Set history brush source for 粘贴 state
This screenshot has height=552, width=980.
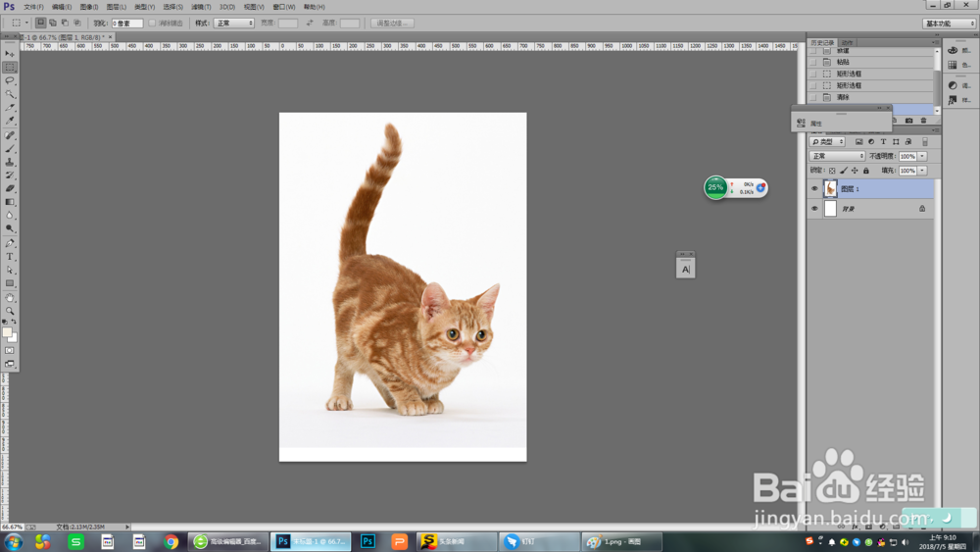813,62
